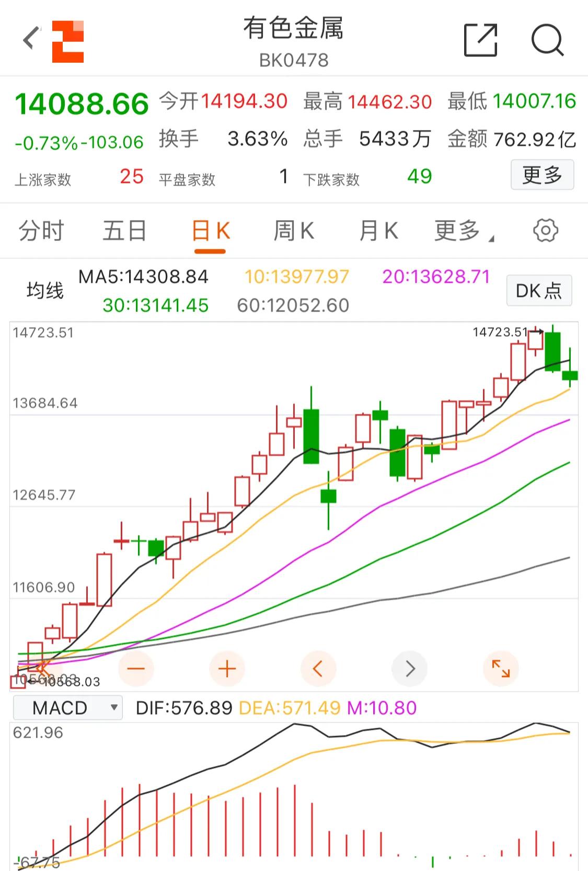The height and width of the screenshot is (871, 588).
Task: Tap falling count 49
Action: click(x=420, y=177)
